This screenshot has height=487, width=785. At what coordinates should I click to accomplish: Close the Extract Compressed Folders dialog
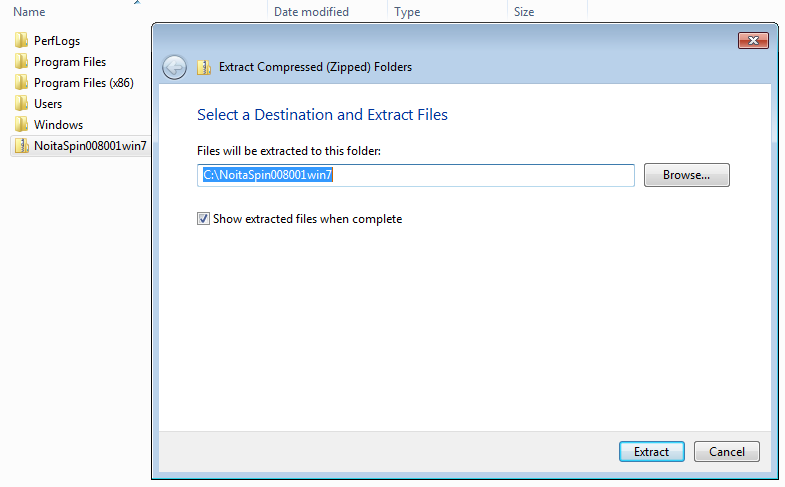pos(753,41)
